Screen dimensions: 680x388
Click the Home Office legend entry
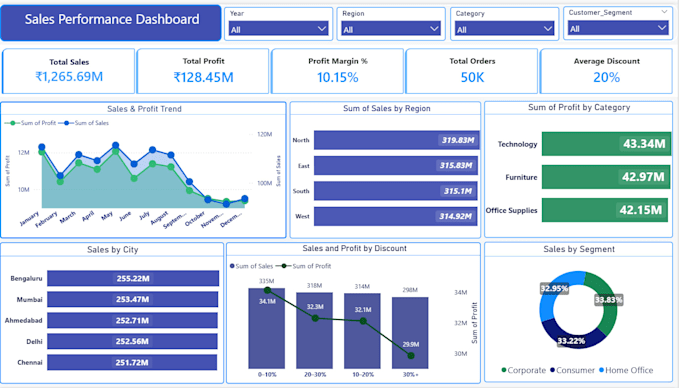click(x=626, y=370)
